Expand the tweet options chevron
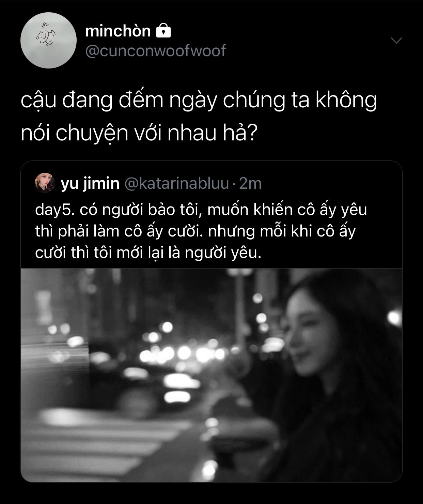The width and height of the screenshot is (423, 504). click(396, 41)
